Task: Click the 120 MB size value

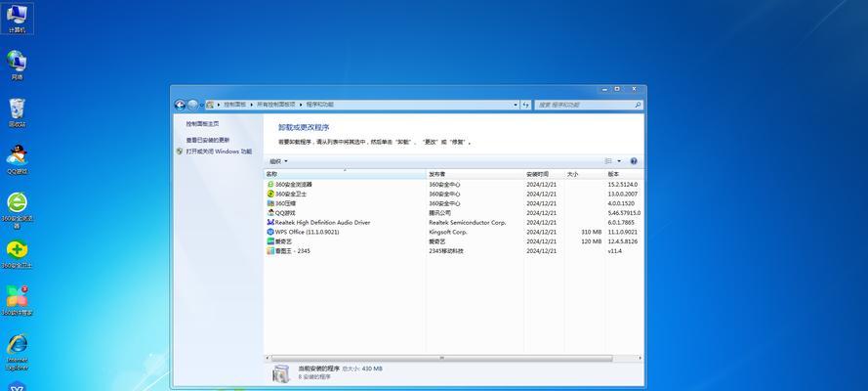Action: 592,241
